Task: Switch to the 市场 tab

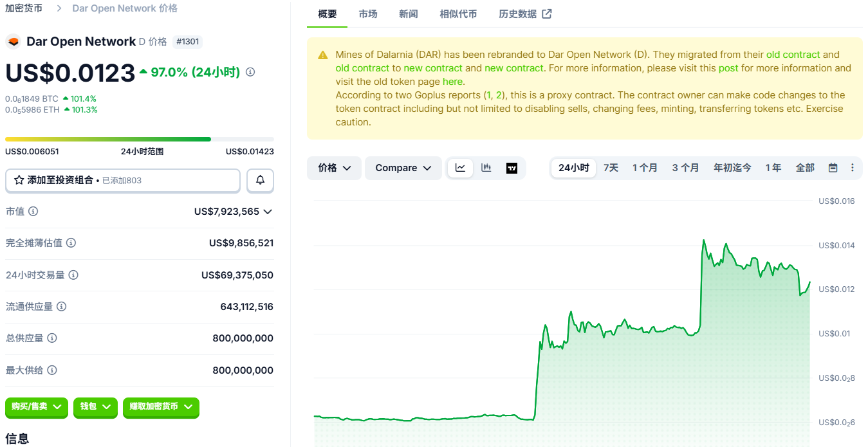Action: coord(368,14)
